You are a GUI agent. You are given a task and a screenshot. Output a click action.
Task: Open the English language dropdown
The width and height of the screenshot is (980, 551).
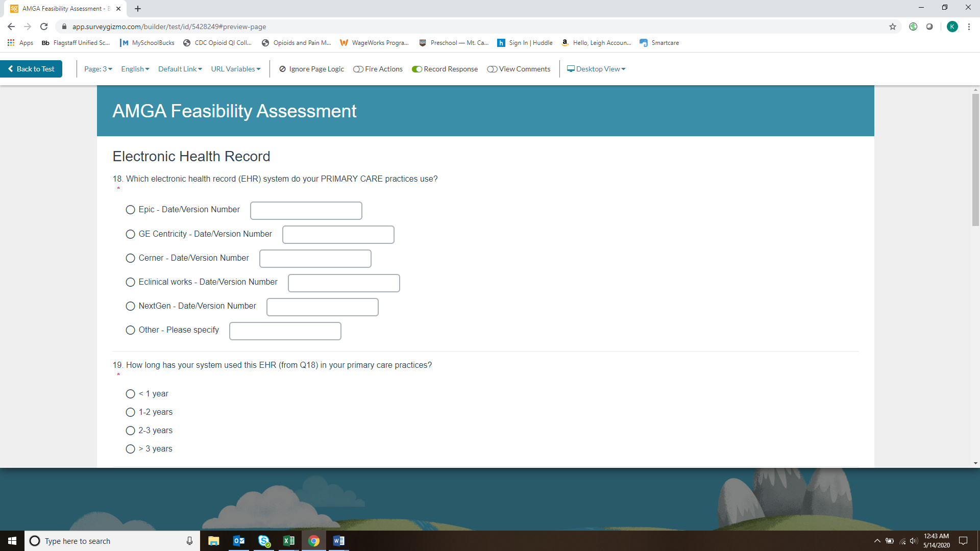click(135, 69)
